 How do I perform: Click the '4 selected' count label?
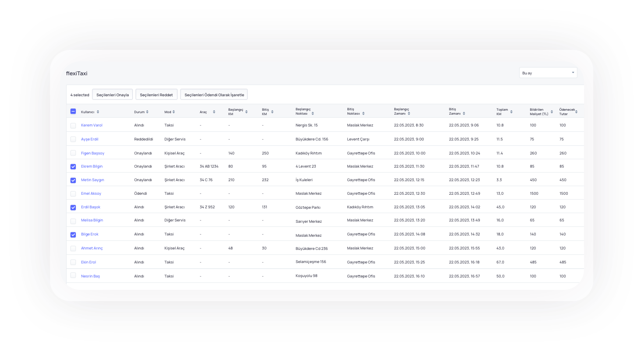tap(80, 95)
